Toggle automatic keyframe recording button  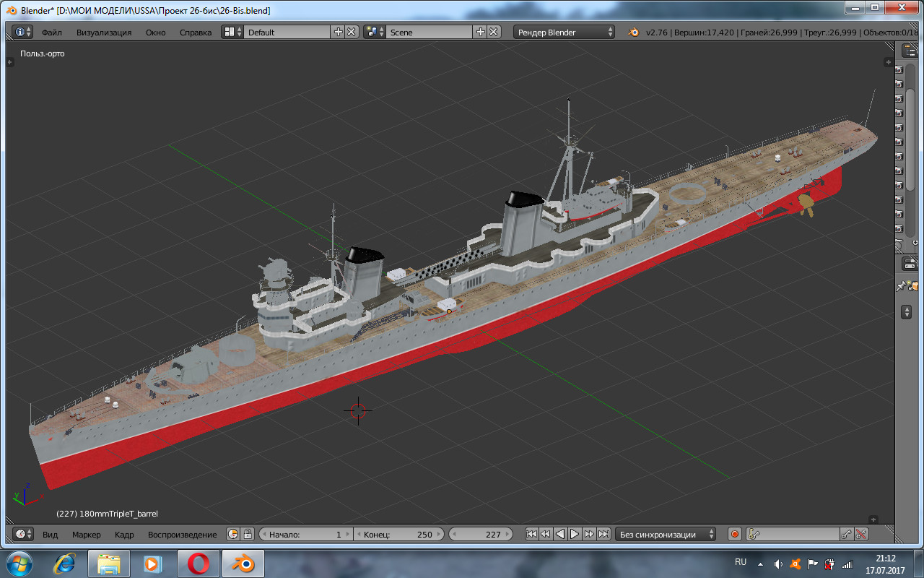735,534
